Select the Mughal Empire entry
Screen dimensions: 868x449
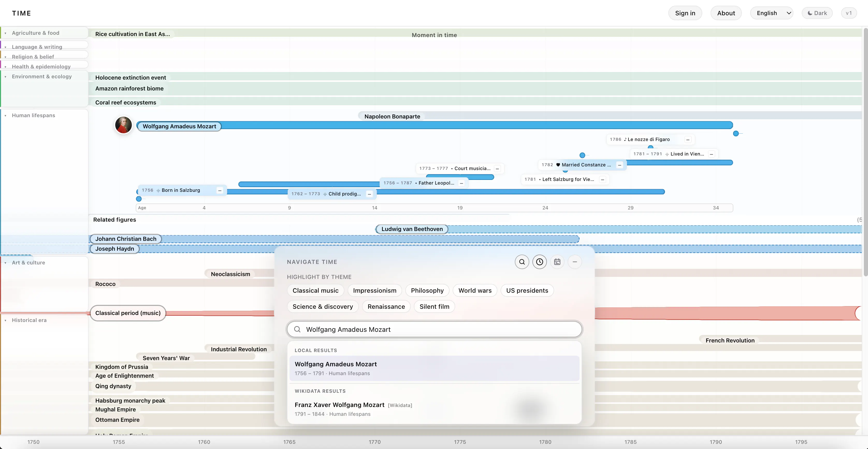115,410
